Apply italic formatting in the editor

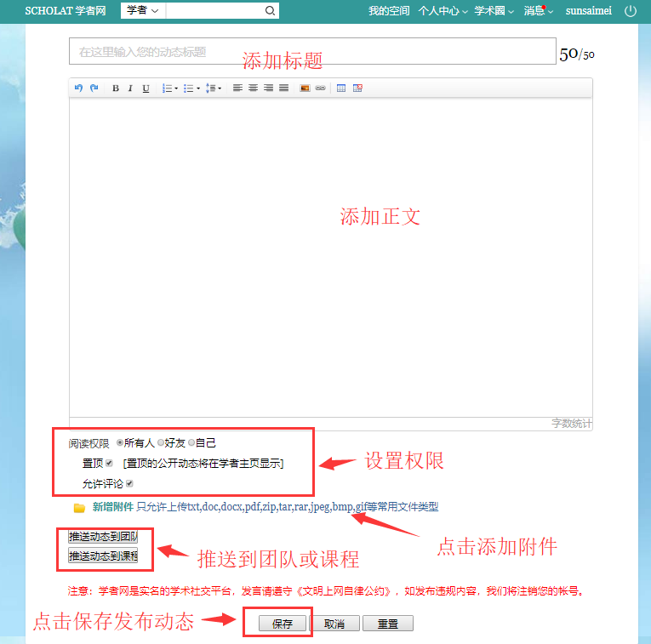[130, 88]
